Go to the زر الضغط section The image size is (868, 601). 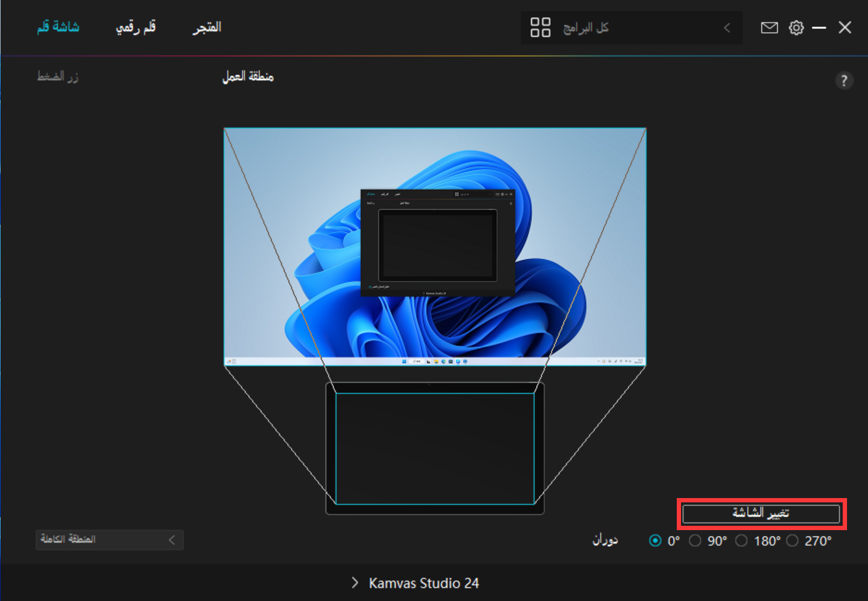point(57,76)
